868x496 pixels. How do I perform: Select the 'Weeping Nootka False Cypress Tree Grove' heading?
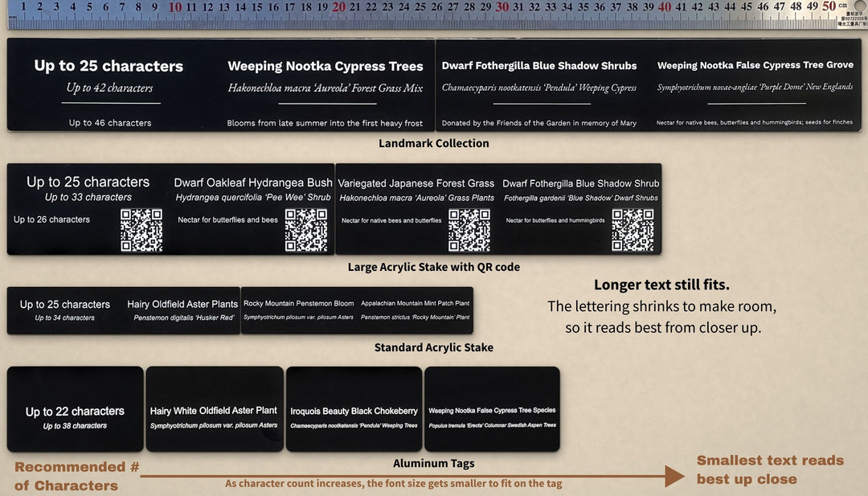[755, 65]
